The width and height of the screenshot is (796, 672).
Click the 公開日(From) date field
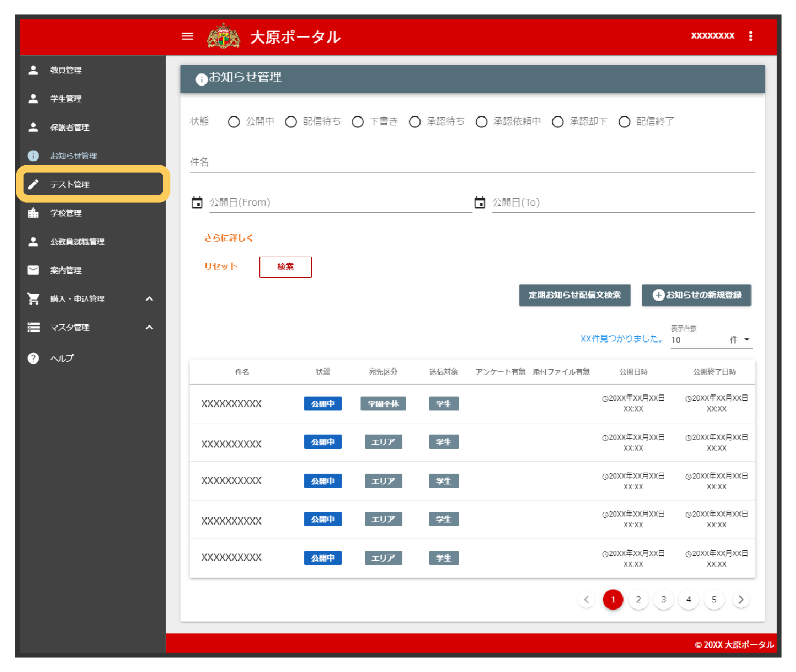click(x=341, y=203)
